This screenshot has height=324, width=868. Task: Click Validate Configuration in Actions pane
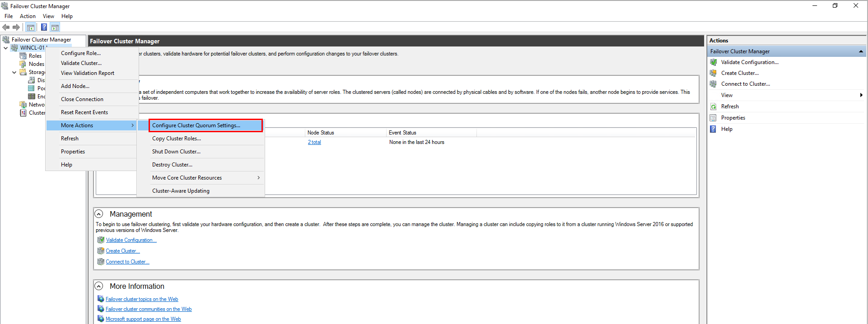[x=750, y=62]
